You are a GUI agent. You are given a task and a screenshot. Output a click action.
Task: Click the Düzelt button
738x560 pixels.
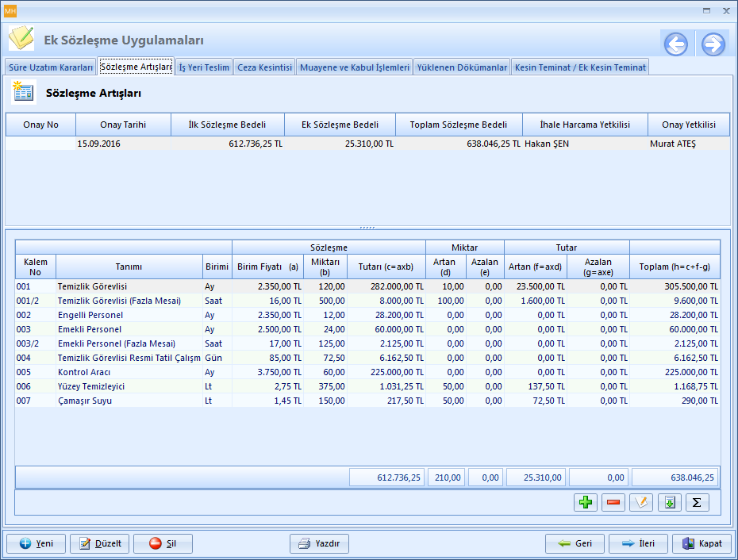coord(100,543)
